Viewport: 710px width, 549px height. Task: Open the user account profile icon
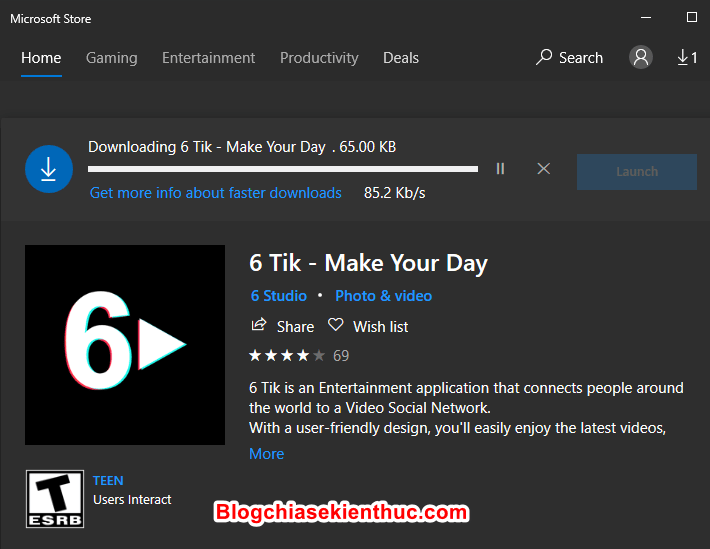pyautogui.click(x=640, y=57)
